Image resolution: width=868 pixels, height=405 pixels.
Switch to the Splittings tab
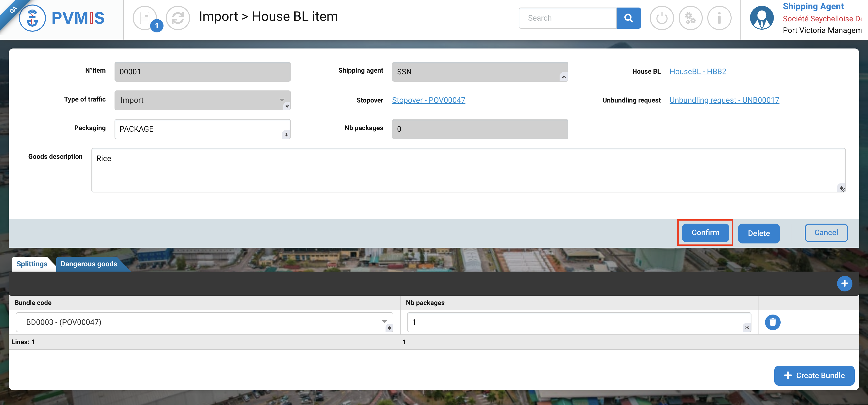point(32,264)
